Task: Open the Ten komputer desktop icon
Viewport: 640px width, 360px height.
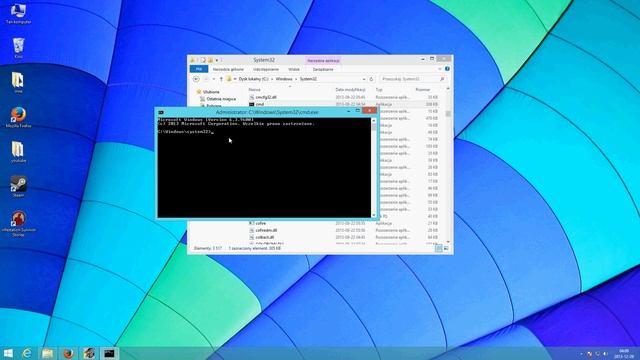Action: click(x=18, y=13)
